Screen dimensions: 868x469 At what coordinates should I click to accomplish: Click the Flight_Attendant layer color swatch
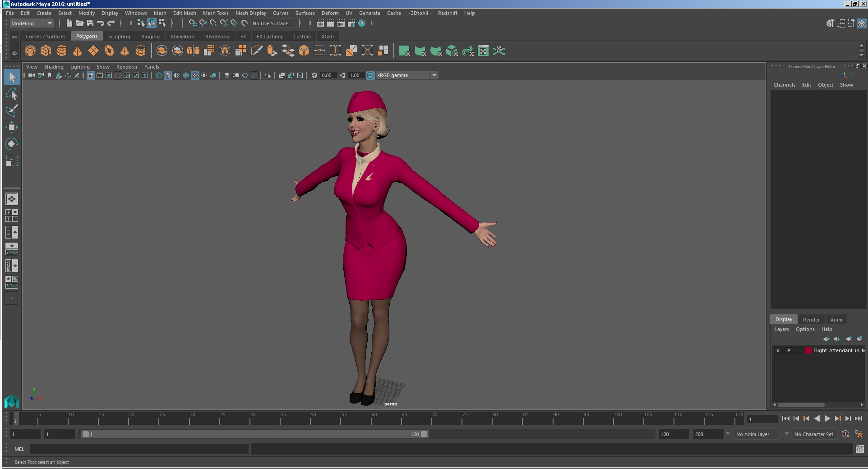(x=808, y=350)
